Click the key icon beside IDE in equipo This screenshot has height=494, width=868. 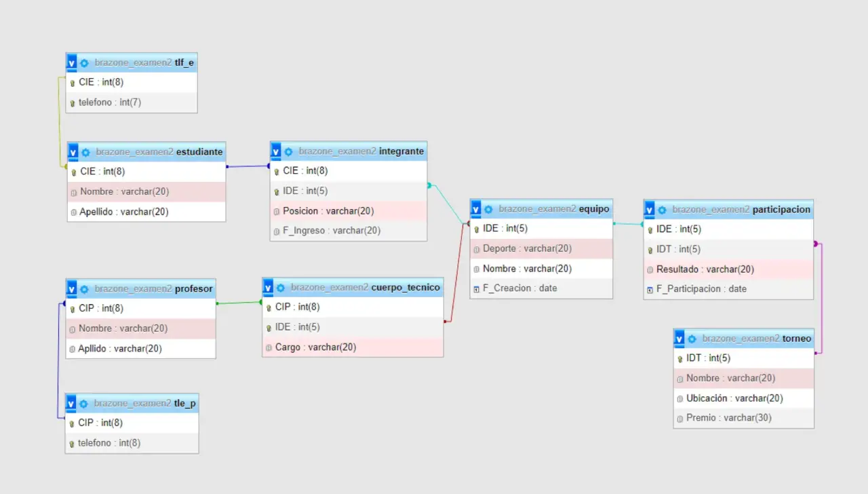[x=476, y=229]
